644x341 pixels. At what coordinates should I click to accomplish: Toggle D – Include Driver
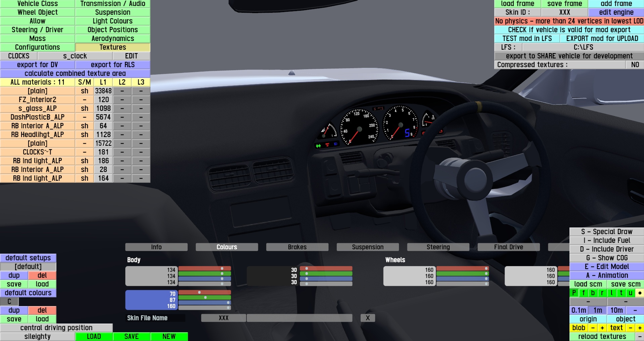[x=607, y=249]
